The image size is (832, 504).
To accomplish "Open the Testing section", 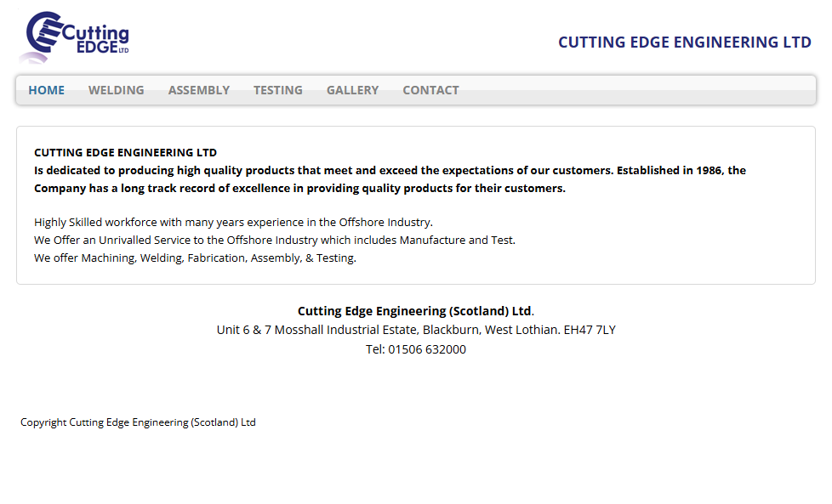I will [277, 90].
